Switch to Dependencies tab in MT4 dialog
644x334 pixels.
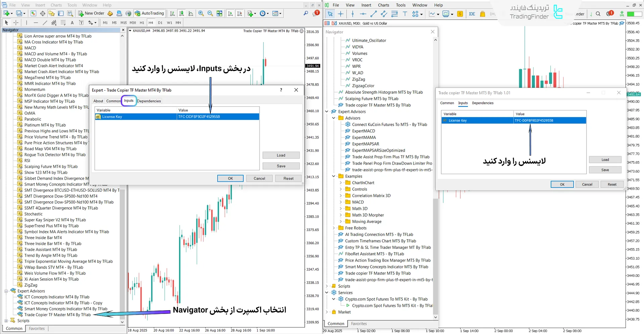click(149, 101)
